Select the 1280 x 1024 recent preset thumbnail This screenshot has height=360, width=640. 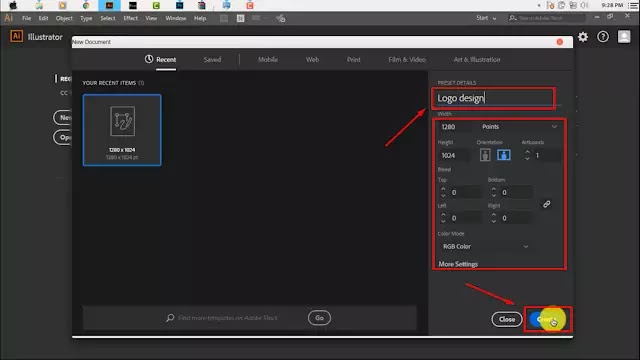coord(122,130)
